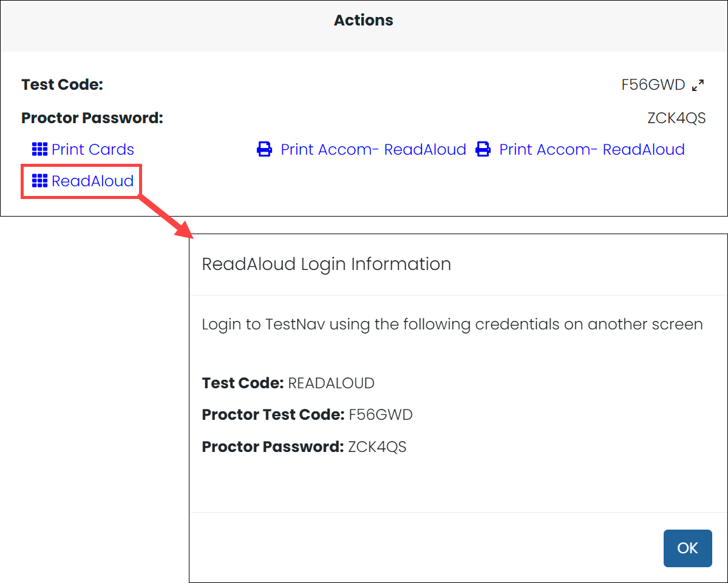Screen dimensions: 728x583
Task: Click the first Print Accom- ReadAloud printer icon
Action: [264, 149]
